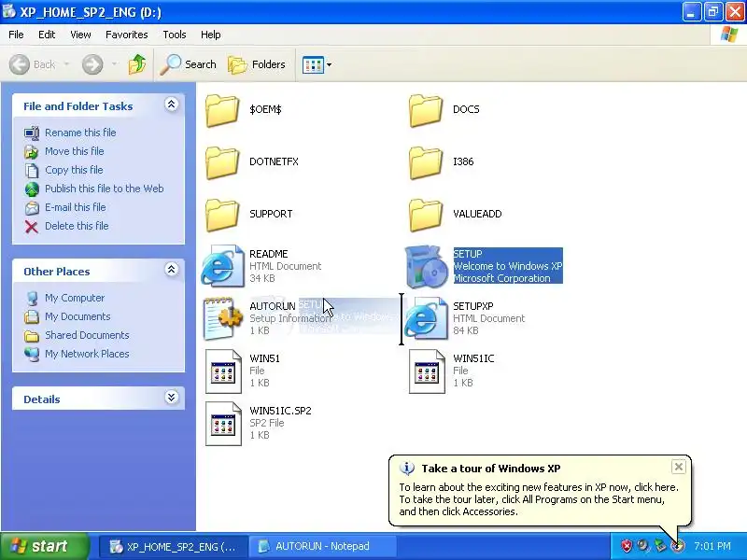This screenshot has height=560, width=747.
Task: Select the SETUPXP HTML document icon
Action: click(427, 318)
